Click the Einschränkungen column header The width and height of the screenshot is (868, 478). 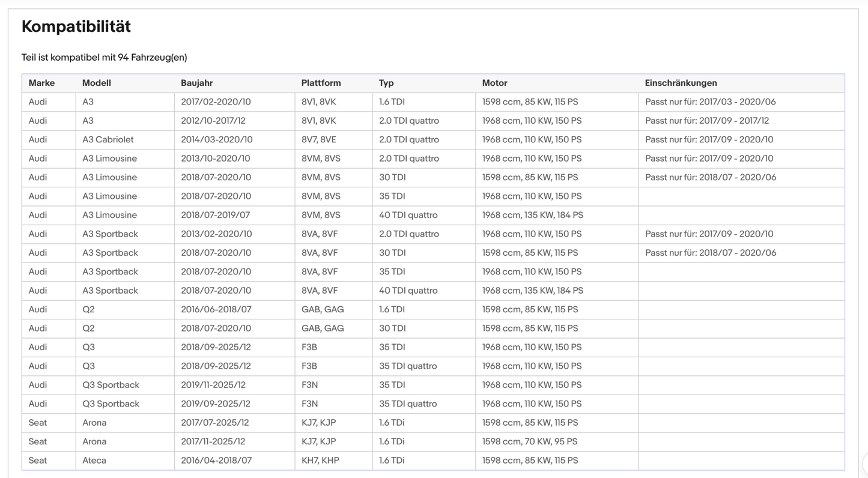(681, 83)
